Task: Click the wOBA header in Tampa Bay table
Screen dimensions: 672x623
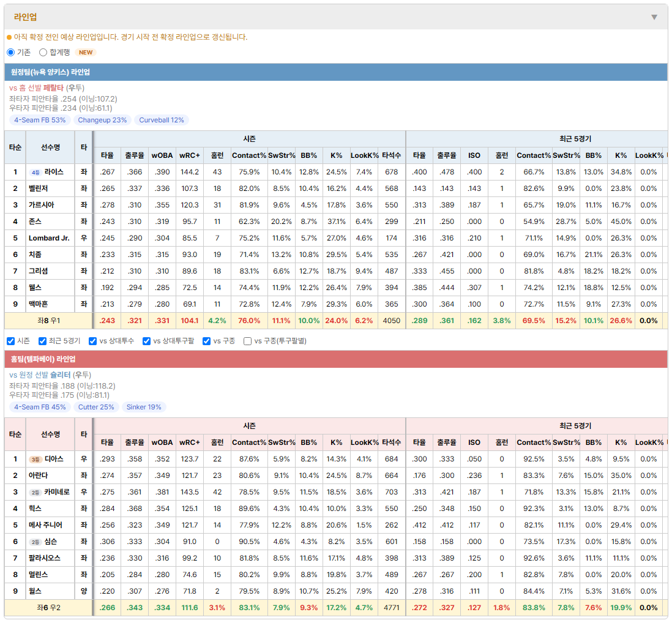Action: pyautogui.click(x=162, y=442)
